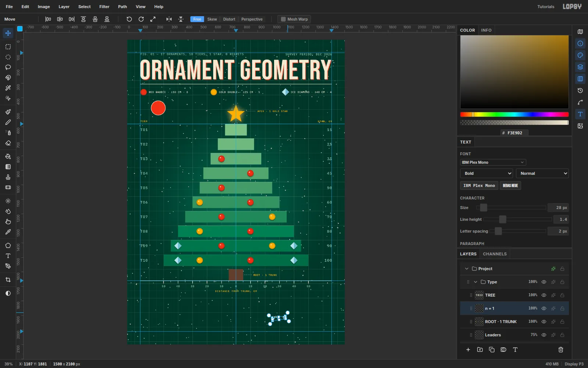Image resolution: width=588 pixels, height=368 pixels.
Task: Add a new layer with the plus icon
Action: [x=468, y=350]
